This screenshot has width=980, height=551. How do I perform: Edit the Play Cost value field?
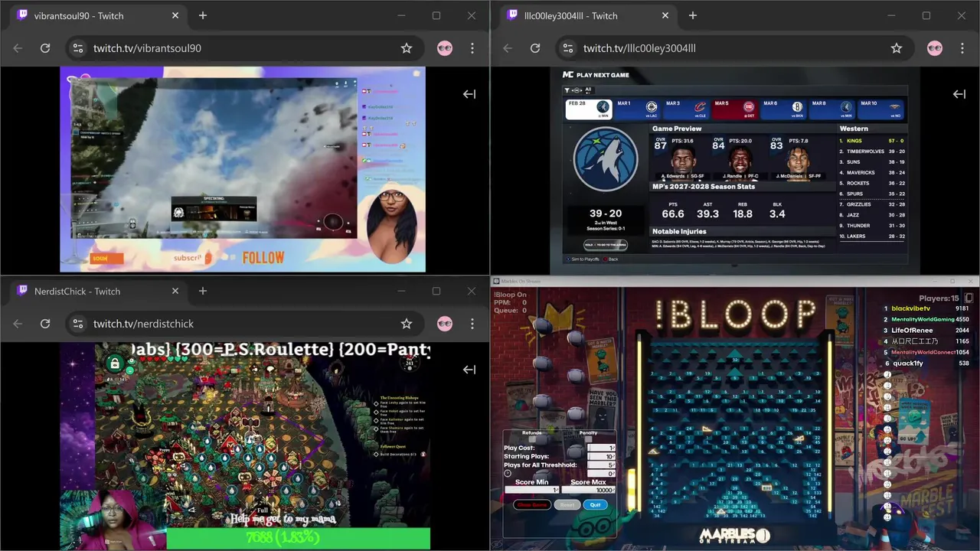(x=601, y=448)
